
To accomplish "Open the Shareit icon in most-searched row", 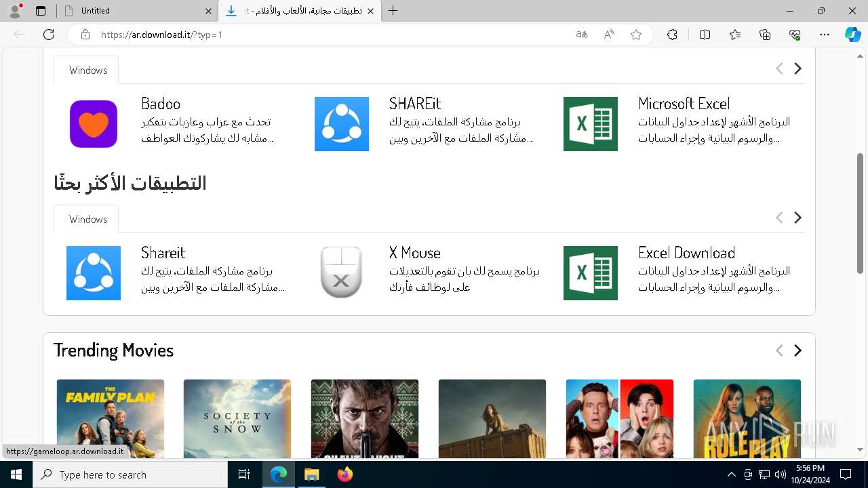I will coord(94,273).
